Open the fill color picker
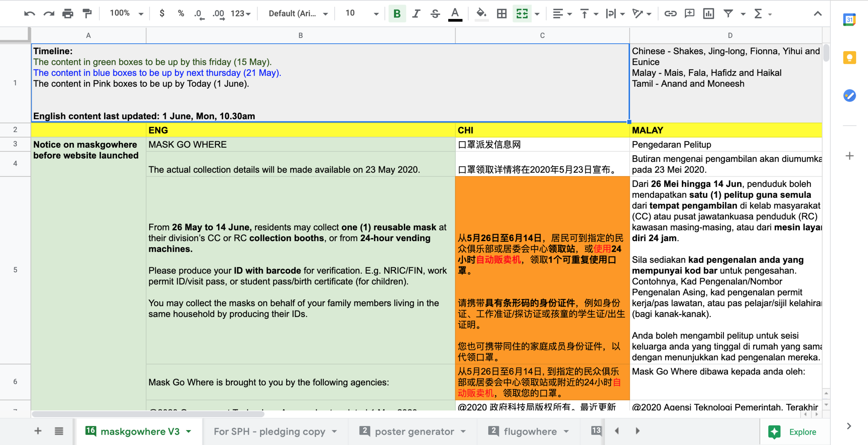 coord(481,14)
